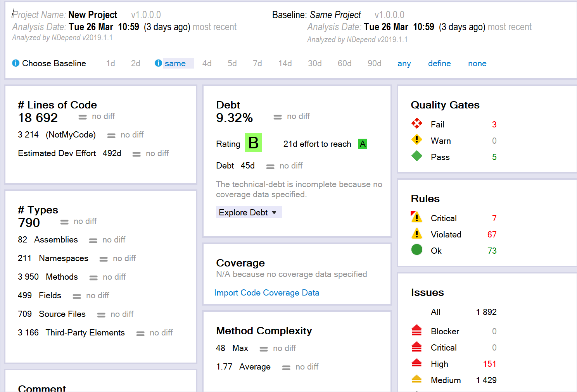Click the Critical issues severity icon
Image resolution: width=577 pixels, height=392 pixels.
pos(416,347)
